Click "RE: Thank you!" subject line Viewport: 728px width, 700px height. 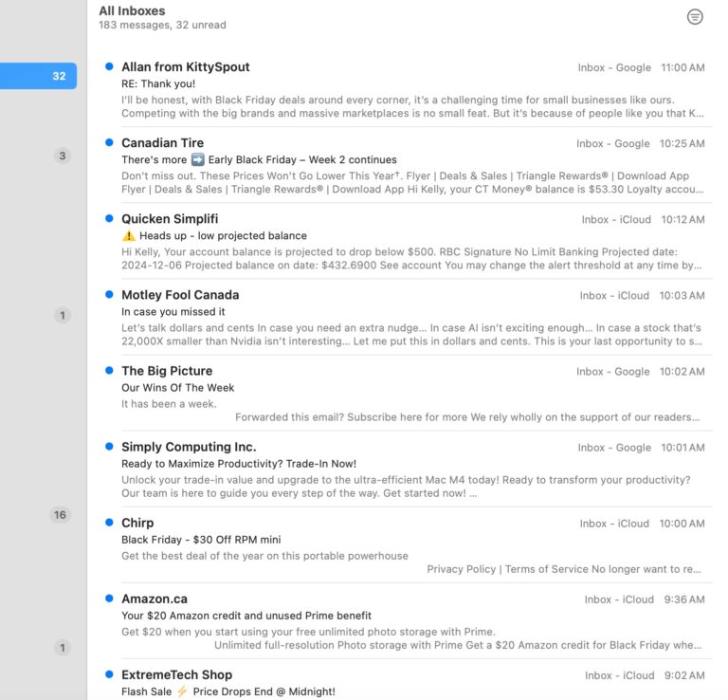tap(157, 83)
